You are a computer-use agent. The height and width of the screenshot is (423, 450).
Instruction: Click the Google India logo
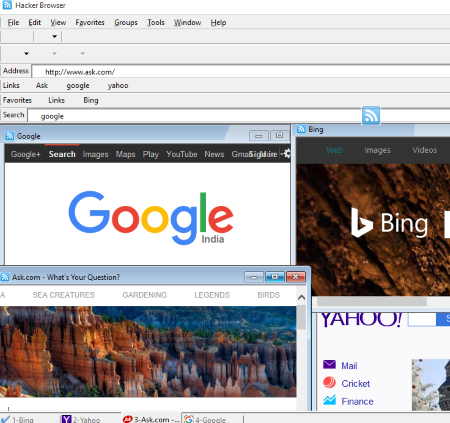click(x=151, y=218)
